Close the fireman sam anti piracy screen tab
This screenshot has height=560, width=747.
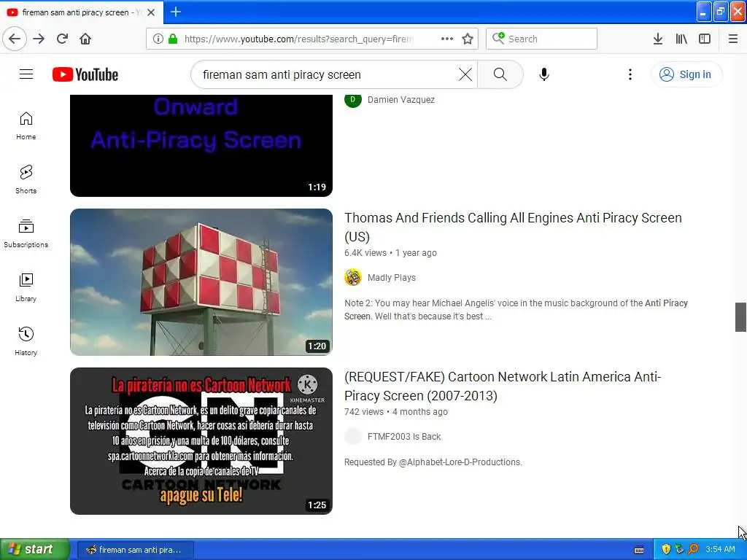pyautogui.click(x=151, y=12)
